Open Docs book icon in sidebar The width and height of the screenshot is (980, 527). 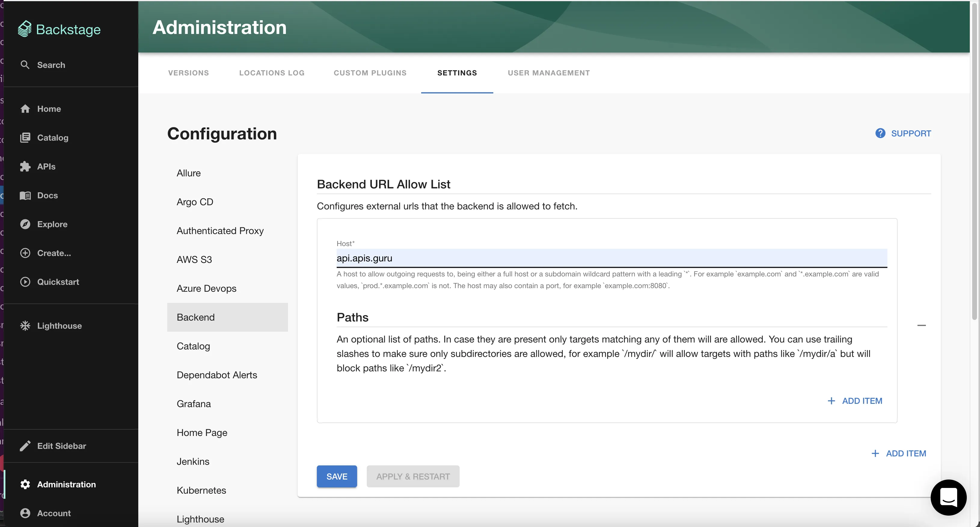point(25,195)
